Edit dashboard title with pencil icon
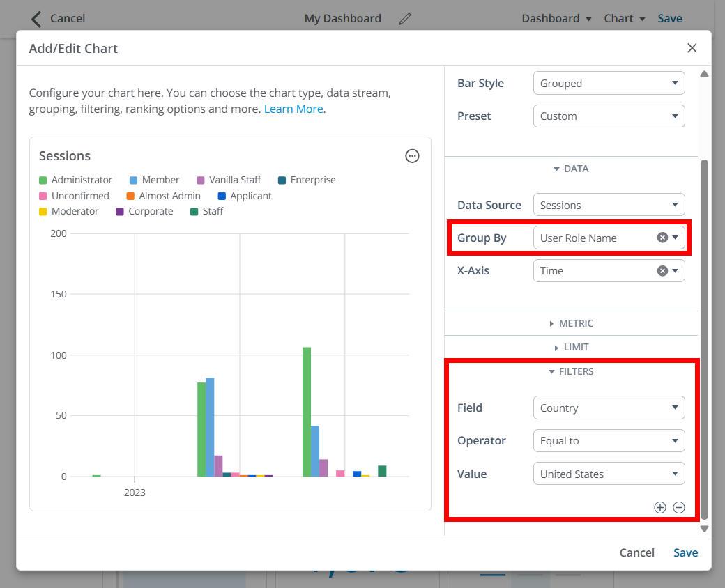The image size is (725, 588). coord(404,19)
